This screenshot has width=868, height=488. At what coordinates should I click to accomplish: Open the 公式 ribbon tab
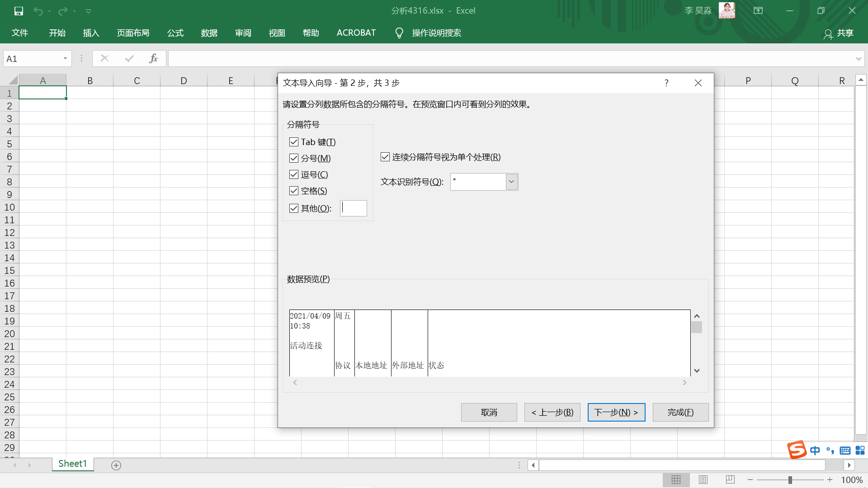point(175,33)
